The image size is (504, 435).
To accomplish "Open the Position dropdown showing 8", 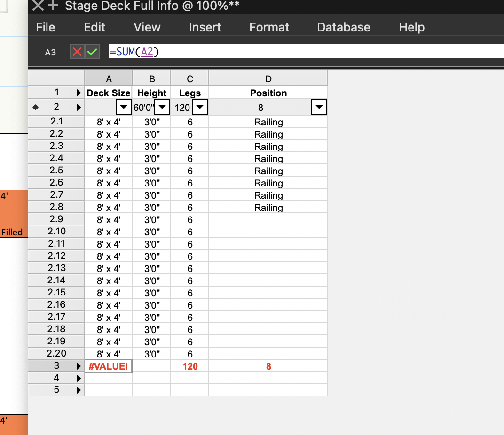I will [x=319, y=107].
